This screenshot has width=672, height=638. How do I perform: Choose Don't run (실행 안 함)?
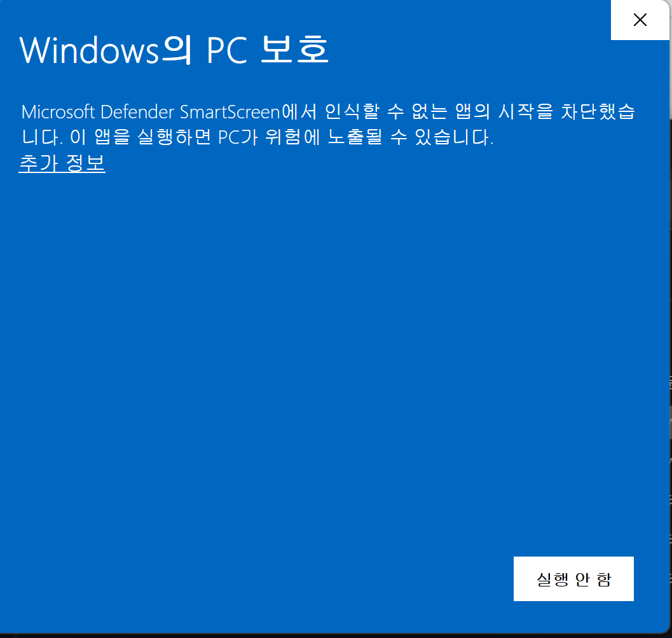[573, 579]
